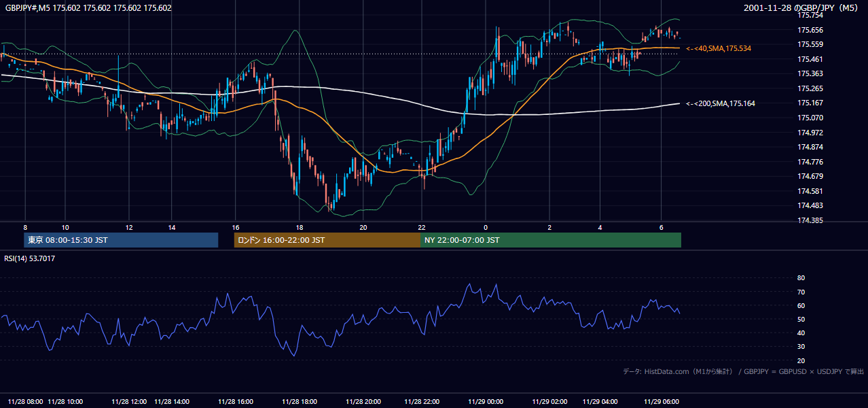Click the 11/28 14:00 bottom time label
The height and width of the screenshot is (408, 868).
point(173,402)
